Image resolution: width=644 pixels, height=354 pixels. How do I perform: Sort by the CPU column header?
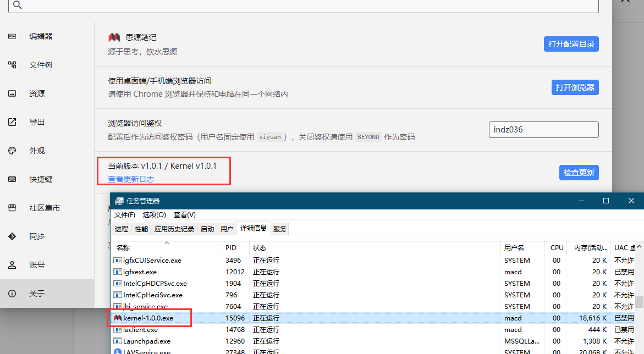point(557,248)
